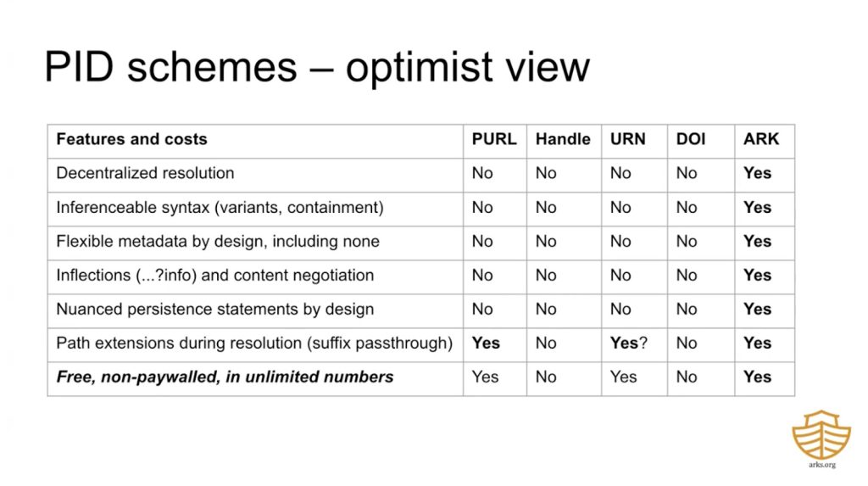Click the 'Decentralized resolution' row label
This screenshot has height=486, width=868.
click(145, 173)
